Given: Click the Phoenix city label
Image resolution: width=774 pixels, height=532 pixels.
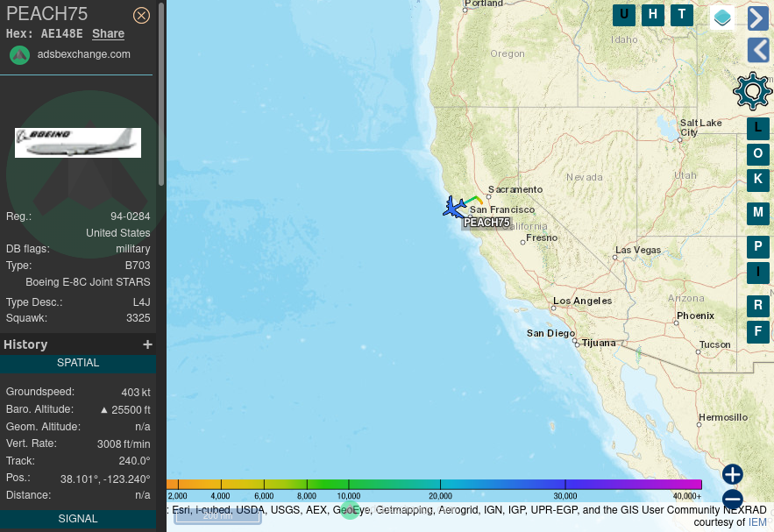Looking at the screenshot, I should click(695, 316).
